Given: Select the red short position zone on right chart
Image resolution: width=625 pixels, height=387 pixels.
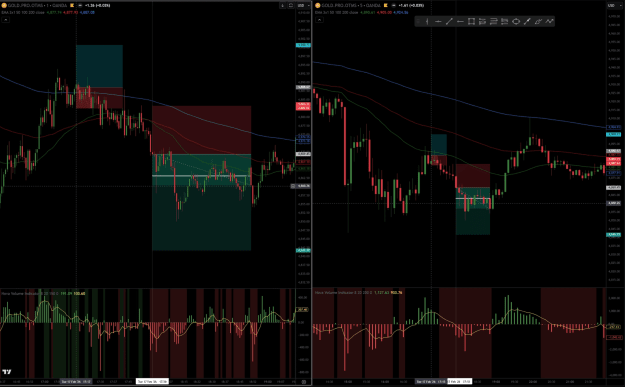Looking at the screenshot, I should tap(473, 175).
